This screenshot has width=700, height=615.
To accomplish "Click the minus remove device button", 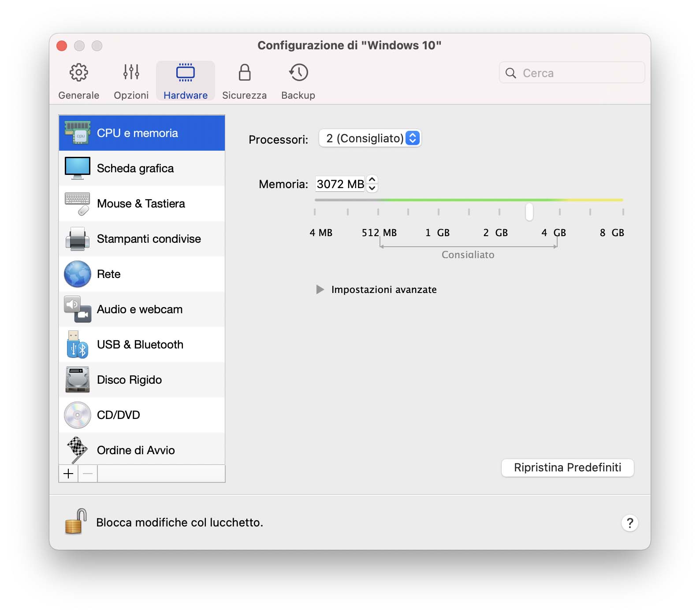I will pos(88,474).
